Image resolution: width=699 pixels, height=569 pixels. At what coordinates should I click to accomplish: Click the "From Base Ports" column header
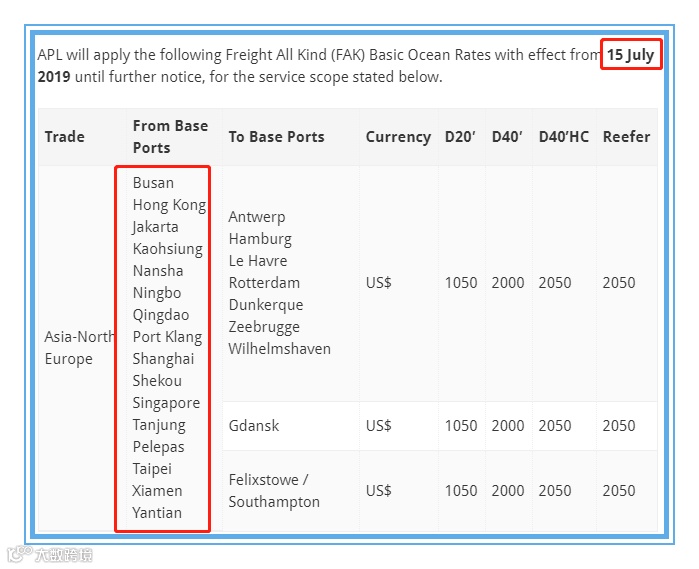(x=170, y=137)
